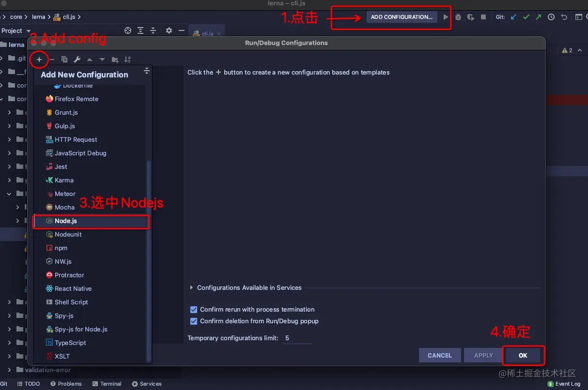Expand the validation-error folder

(10, 370)
